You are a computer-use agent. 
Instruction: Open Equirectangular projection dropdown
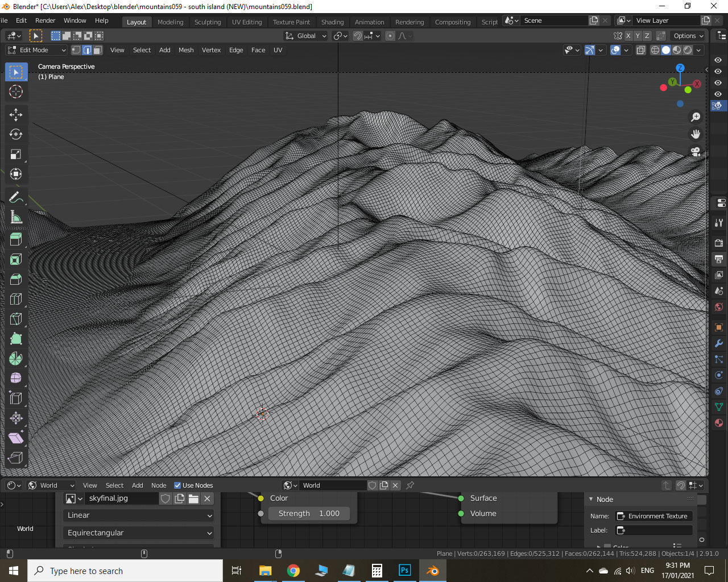coord(138,533)
